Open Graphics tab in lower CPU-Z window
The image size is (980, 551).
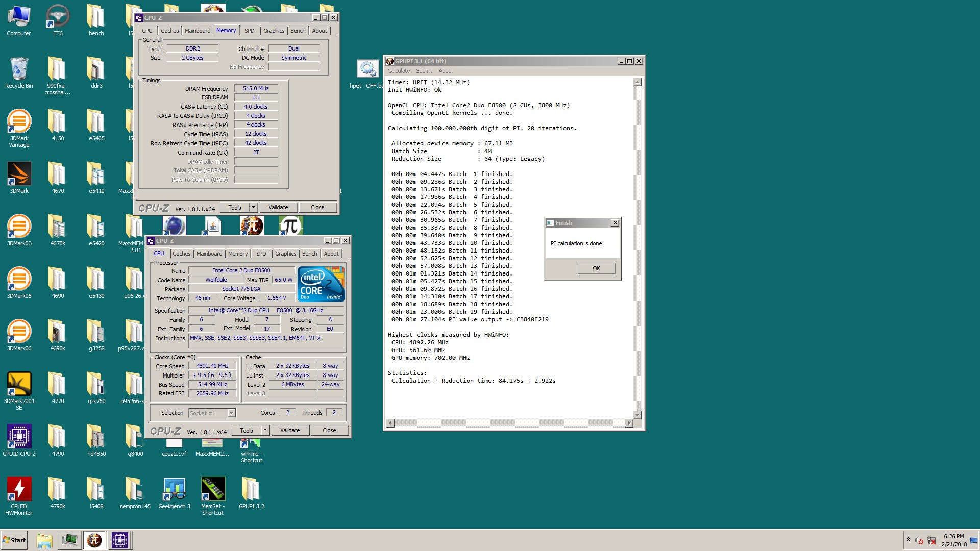pyautogui.click(x=286, y=254)
